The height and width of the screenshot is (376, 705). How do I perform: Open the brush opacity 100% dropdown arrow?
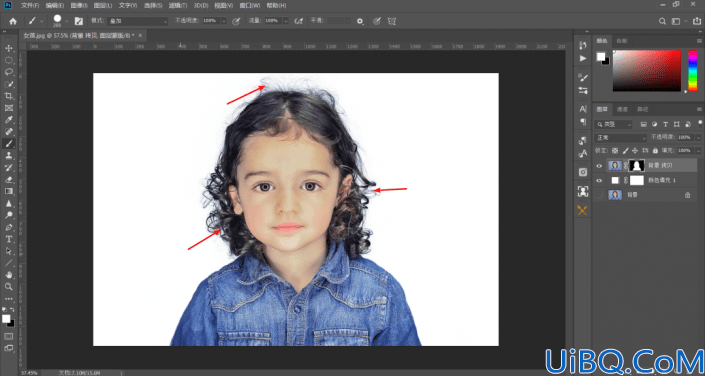click(x=224, y=21)
